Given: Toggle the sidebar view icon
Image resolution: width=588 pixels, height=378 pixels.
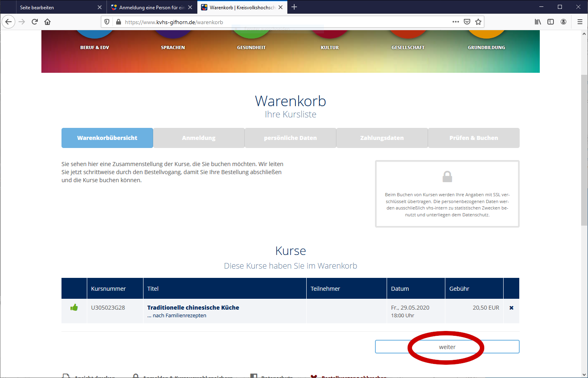Looking at the screenshot, I should pos(551,22).
